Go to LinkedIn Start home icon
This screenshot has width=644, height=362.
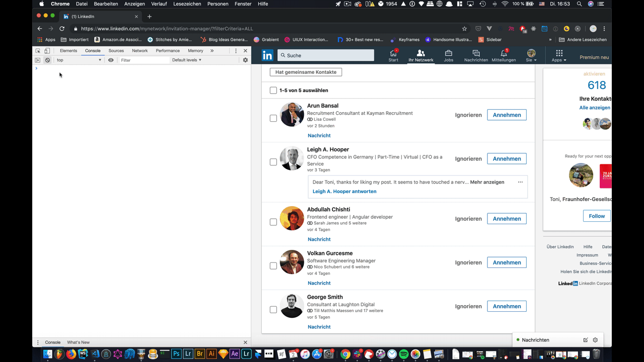tap(393, 55)
